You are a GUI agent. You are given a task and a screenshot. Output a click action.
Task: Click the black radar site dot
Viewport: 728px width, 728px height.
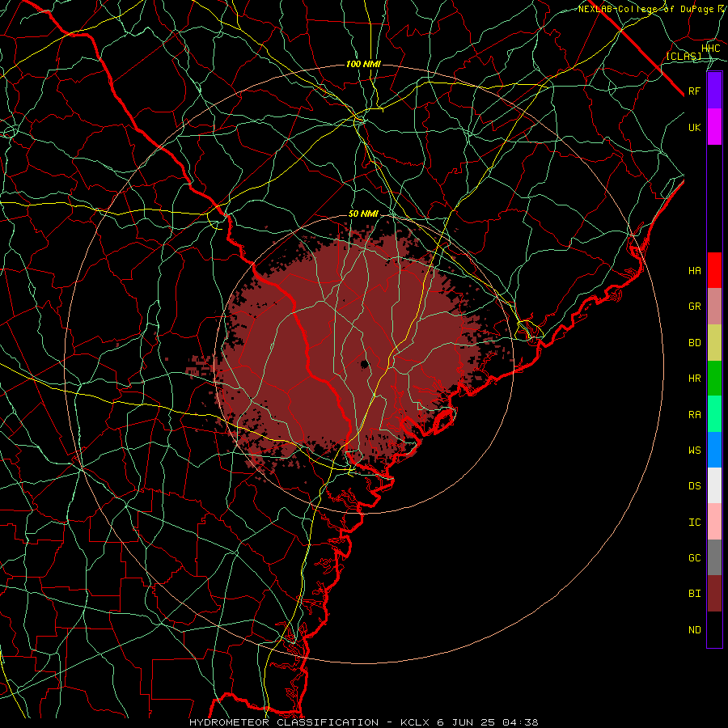click(365, 363)
